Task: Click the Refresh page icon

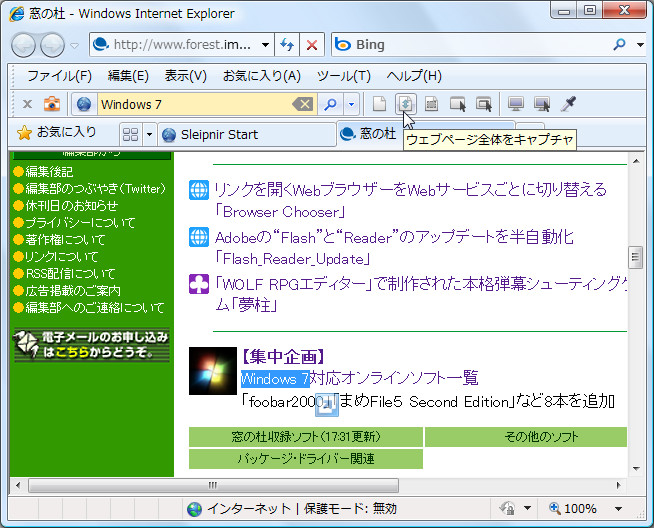Action: pos(287,45)
